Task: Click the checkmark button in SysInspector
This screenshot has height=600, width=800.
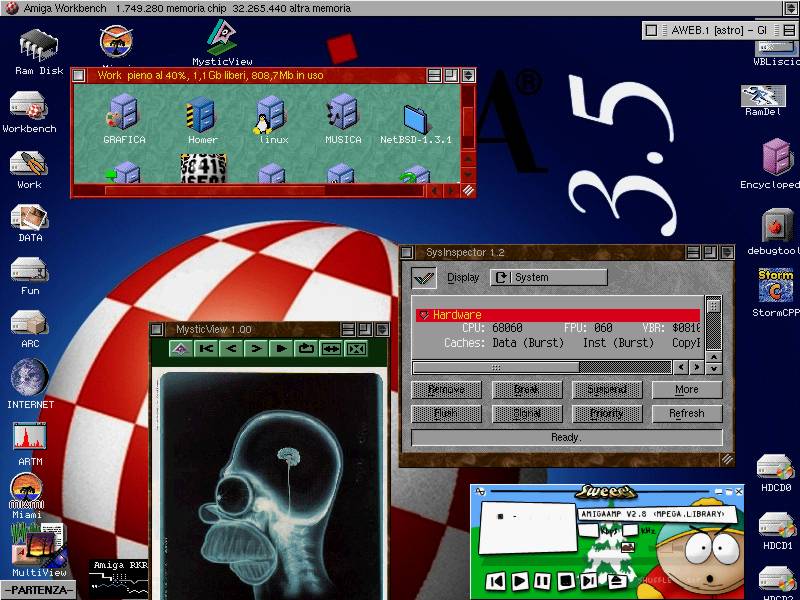Action: tap(424, 278)
